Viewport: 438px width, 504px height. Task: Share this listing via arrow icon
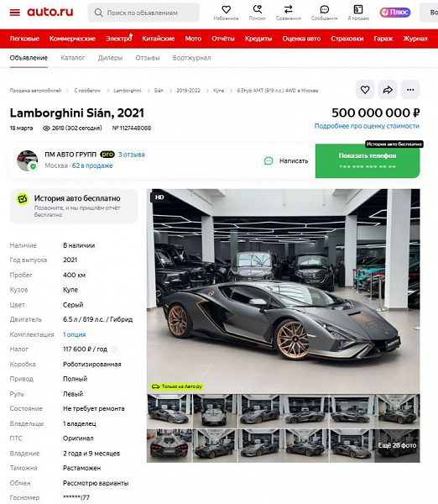388,90
